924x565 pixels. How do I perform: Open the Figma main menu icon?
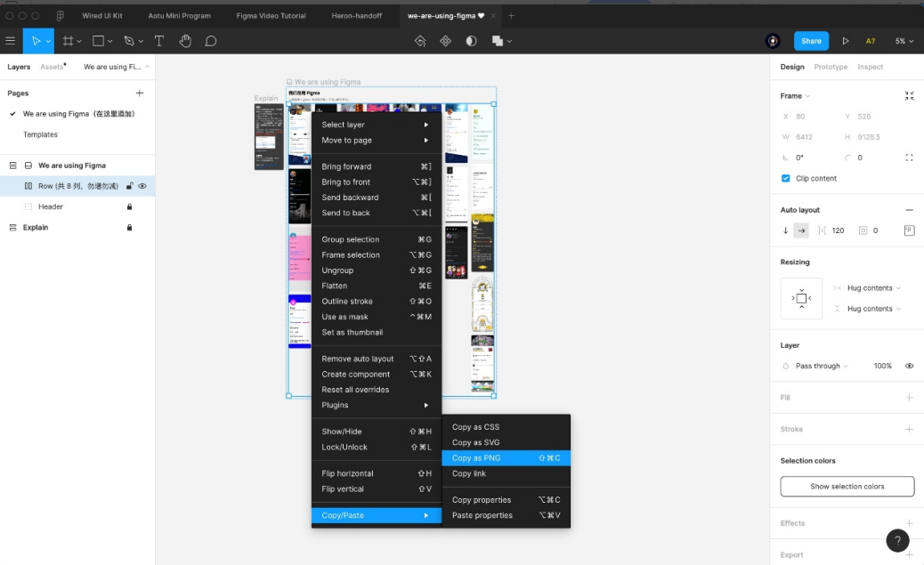(11, 41)
